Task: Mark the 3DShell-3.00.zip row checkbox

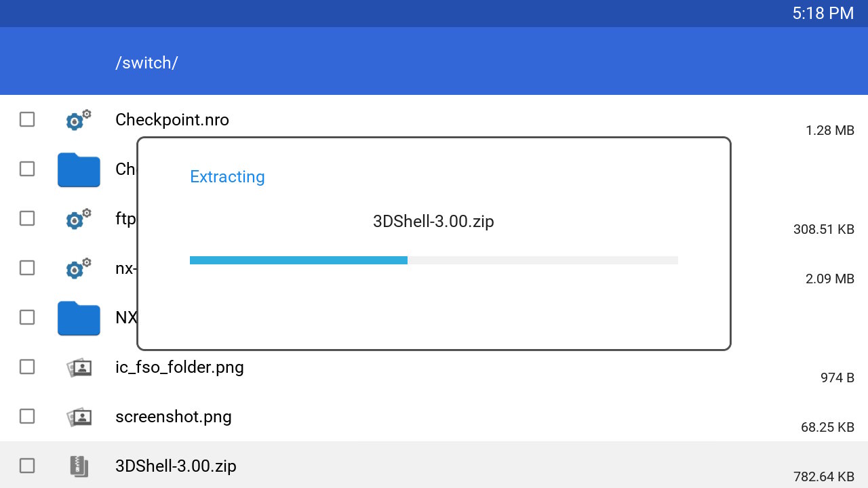Action: coord(27,466)
